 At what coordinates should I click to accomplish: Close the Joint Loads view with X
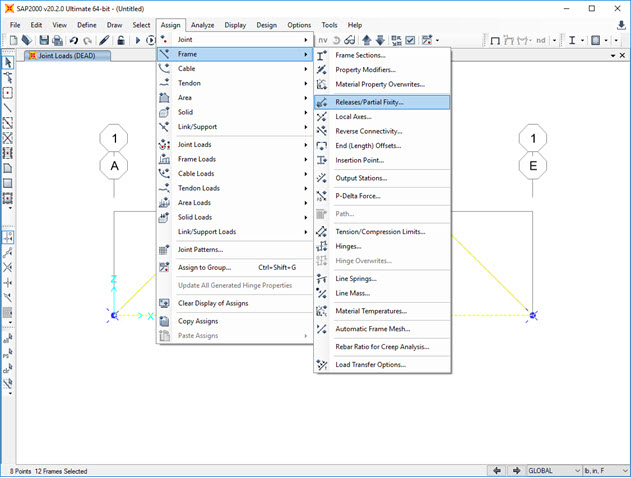(622, 56)
